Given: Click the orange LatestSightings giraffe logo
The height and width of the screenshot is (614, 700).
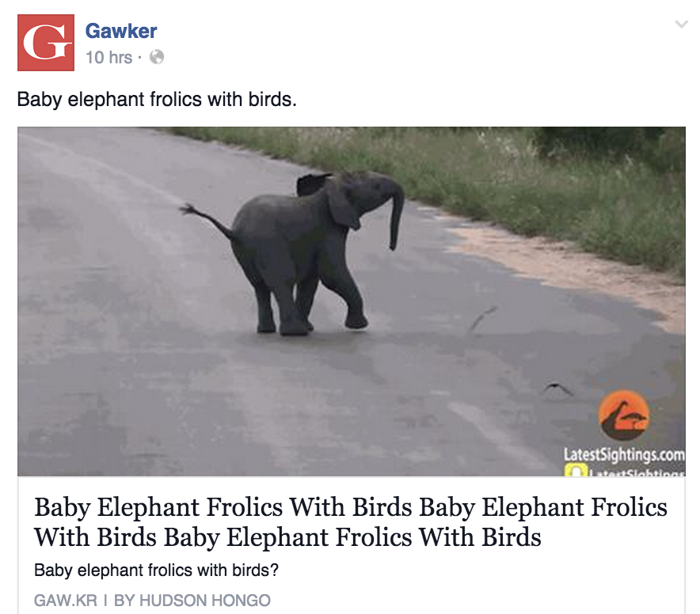Looking at the screenshot, I should tap(624, 415).
